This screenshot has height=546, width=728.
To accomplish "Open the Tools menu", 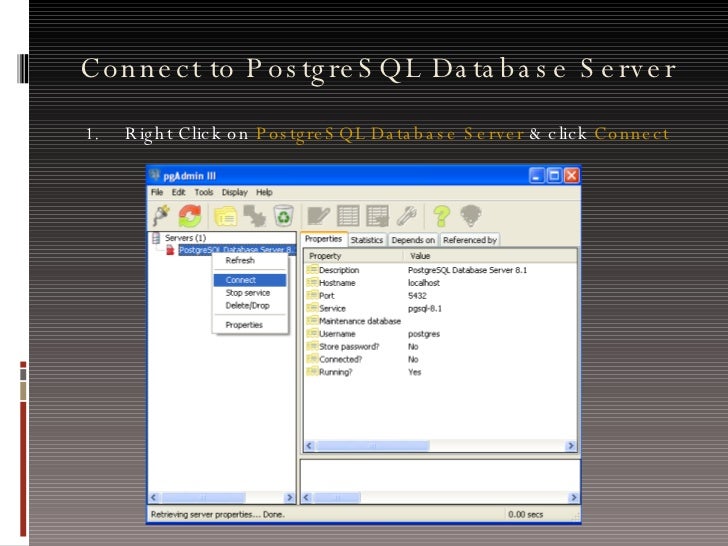I will click(x=204, y=192).
